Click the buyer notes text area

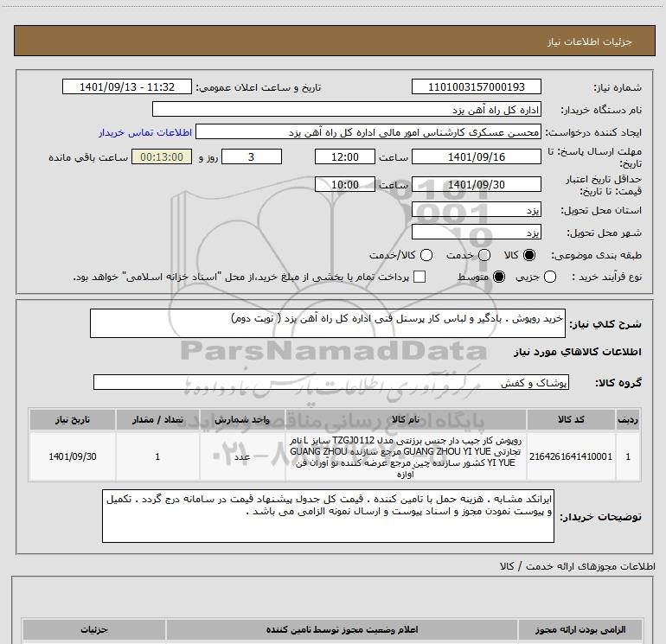point(328,516)
